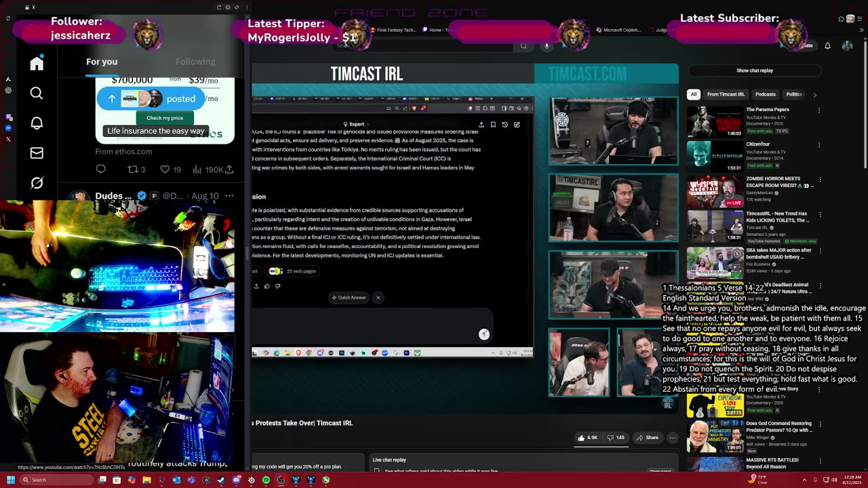The image size is (868, 488).
Task: Dismiss Quick Answer with X button
Action: [x=378, y=298]
